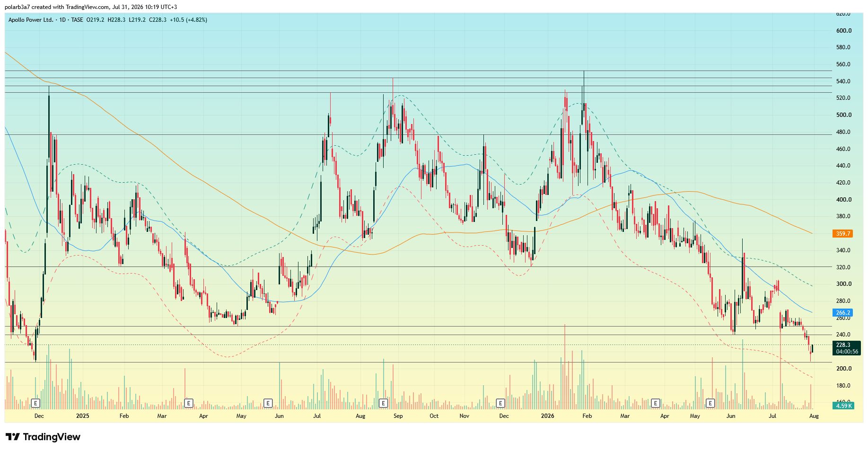Select the E earnings marker between Mar and Apr 2026
This screenshot has width=868, height=451.
point(655,403)
